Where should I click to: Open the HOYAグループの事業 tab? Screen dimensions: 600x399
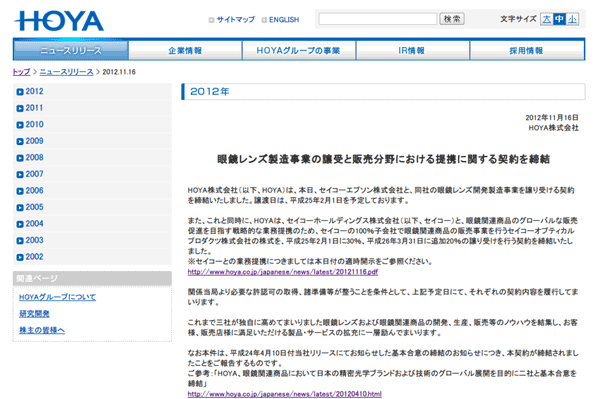298,50
